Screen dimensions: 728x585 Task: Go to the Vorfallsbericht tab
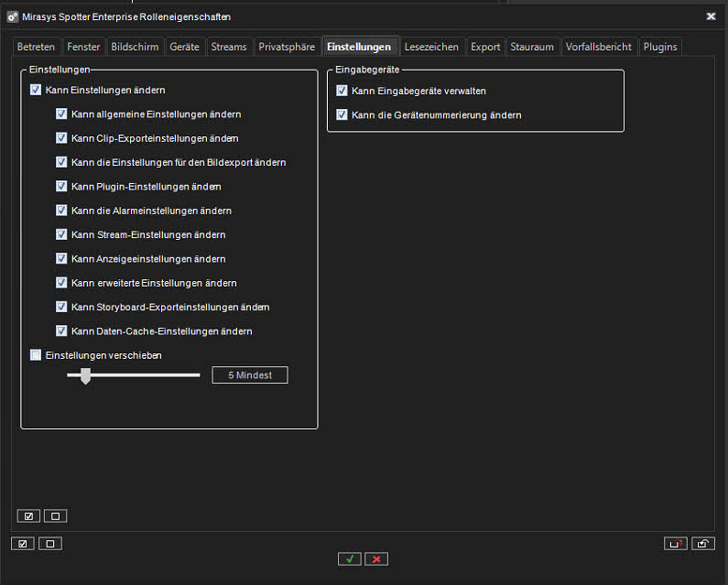(x=598, y=47)
